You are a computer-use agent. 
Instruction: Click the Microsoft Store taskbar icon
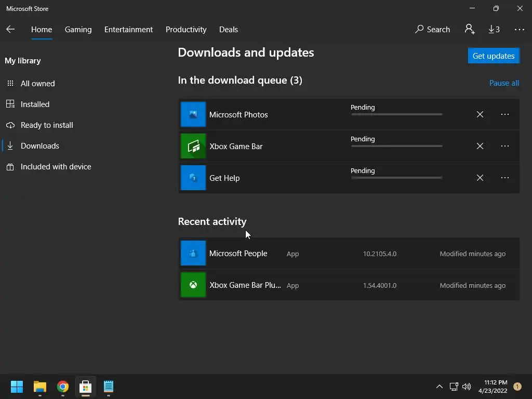(x=86, y=387)
